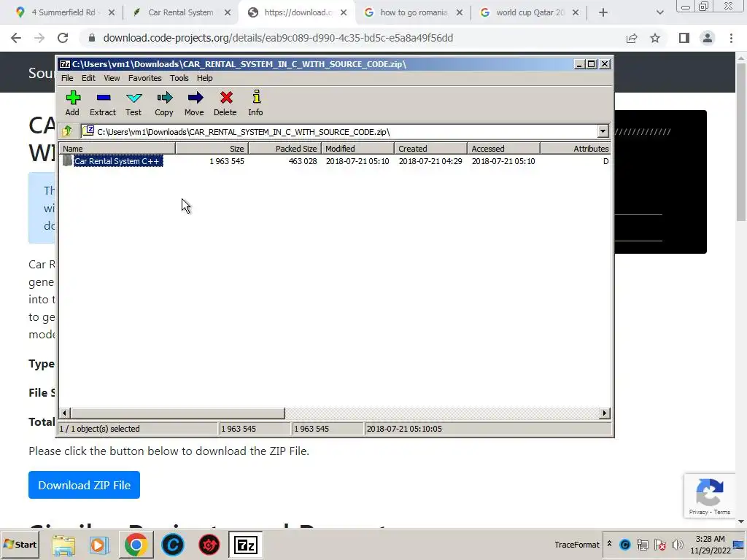This screenshot has width=747, height=560.
Task: Click the Chrome back arrow
Action: 16,38
